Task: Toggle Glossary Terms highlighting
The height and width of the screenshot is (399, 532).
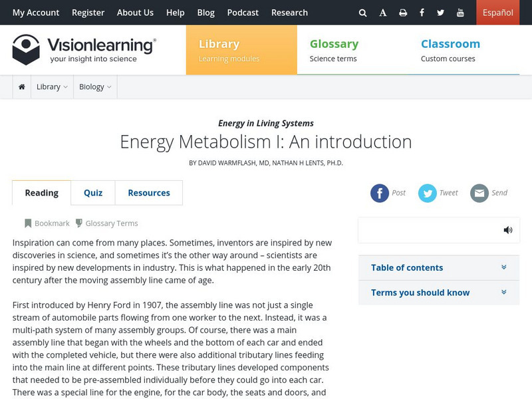Action: [x=106, y=223]
